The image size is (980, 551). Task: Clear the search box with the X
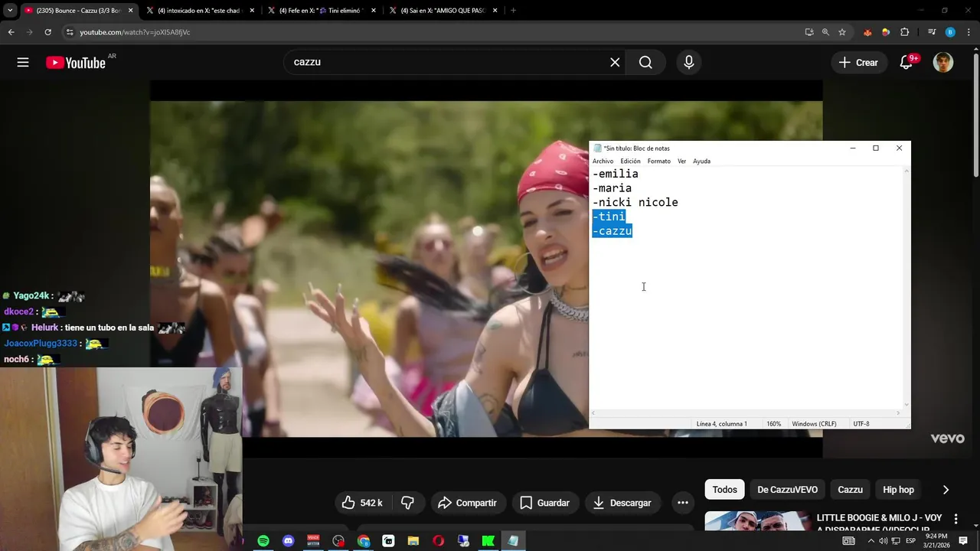click(x=615, y=63)
